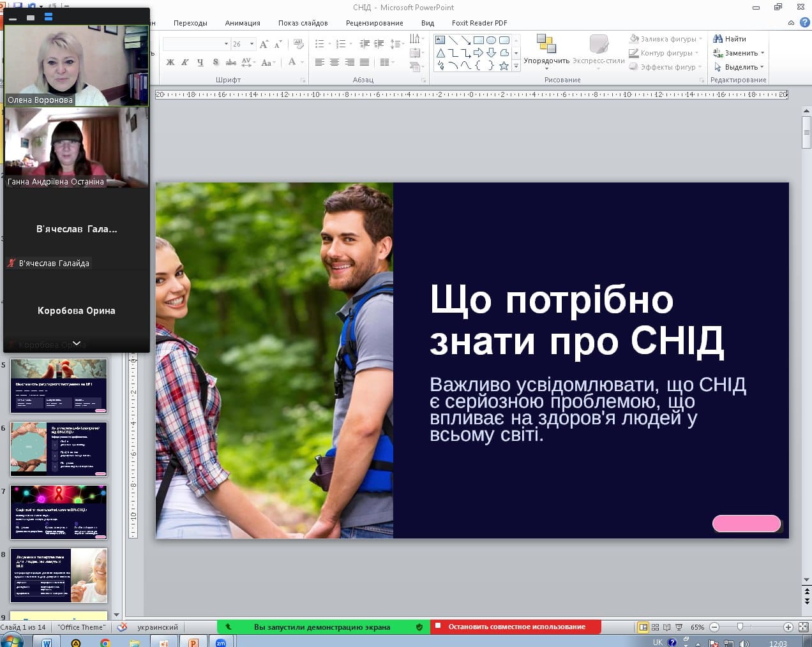Click the pink button on the slide
Screen dimensions: 812x647
(746, 524)
